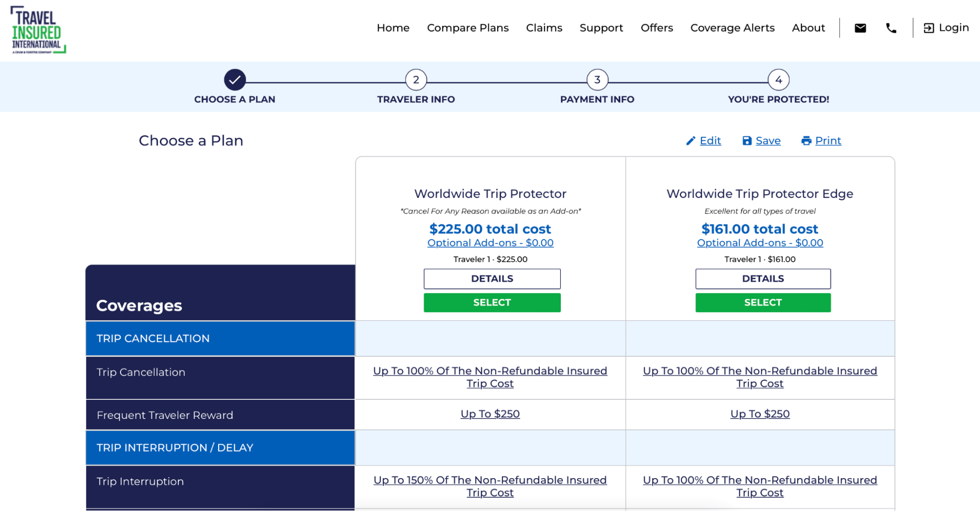Click the Login door icon
Screen dimensions: 980x511
tap(929, 28)
